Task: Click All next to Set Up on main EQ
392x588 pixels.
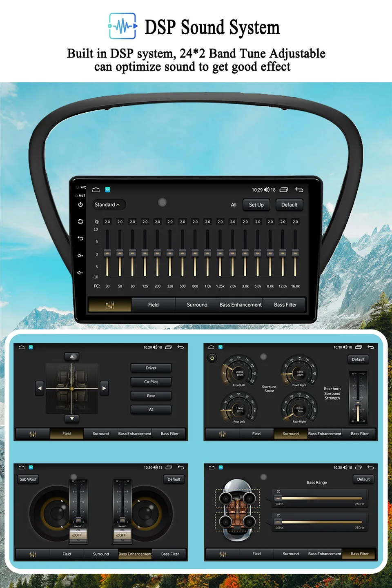Action: pos(234,205)
